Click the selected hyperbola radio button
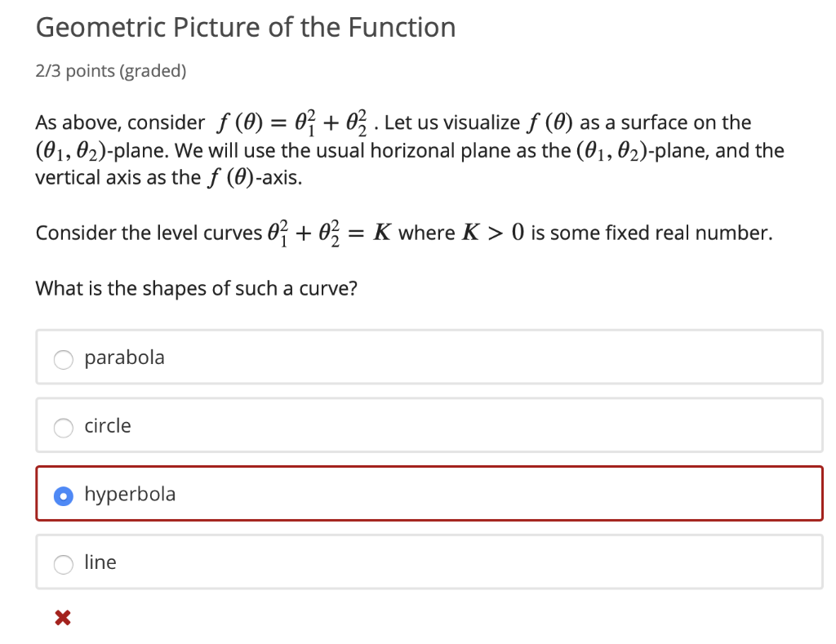 coord(63,495)
